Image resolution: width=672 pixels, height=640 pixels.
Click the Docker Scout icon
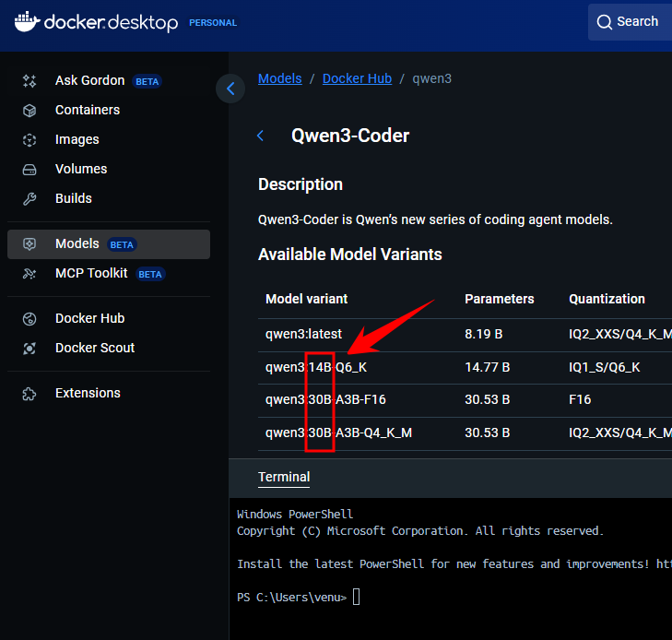pyautogui.click(x=29, y=348)
